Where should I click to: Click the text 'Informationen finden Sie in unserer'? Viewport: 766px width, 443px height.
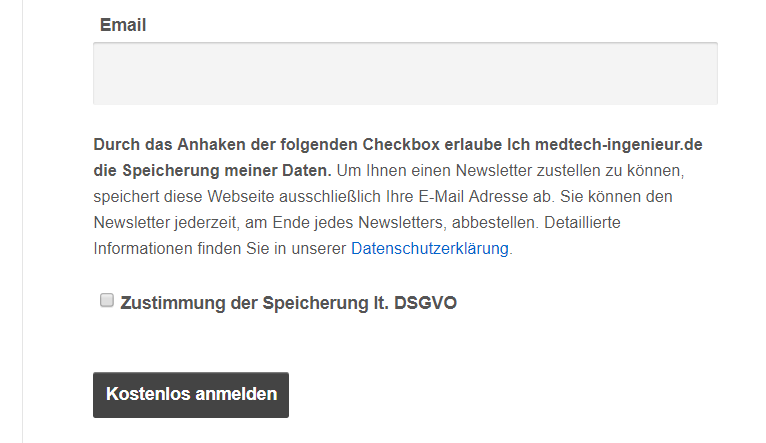pos(220,248)
